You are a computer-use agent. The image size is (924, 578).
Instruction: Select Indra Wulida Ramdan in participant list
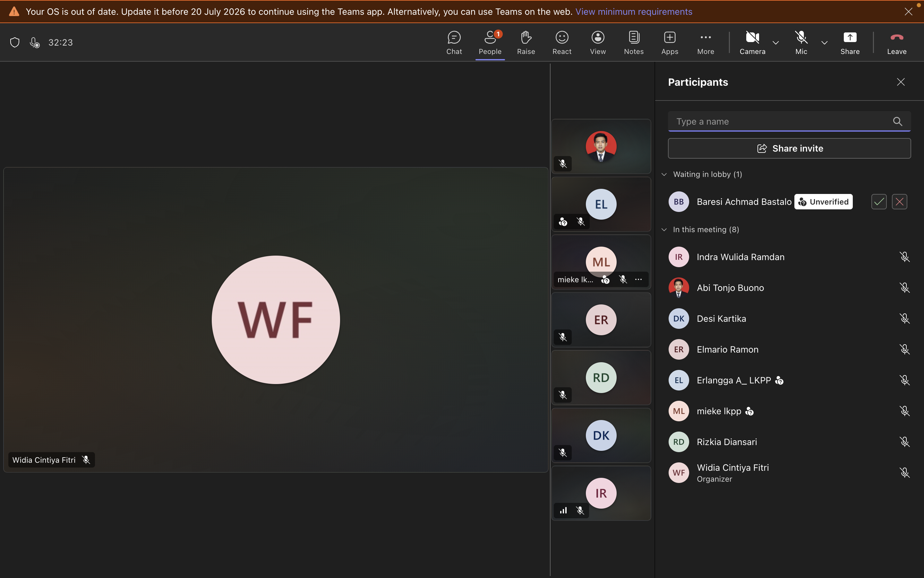click(x=789, y=257)
